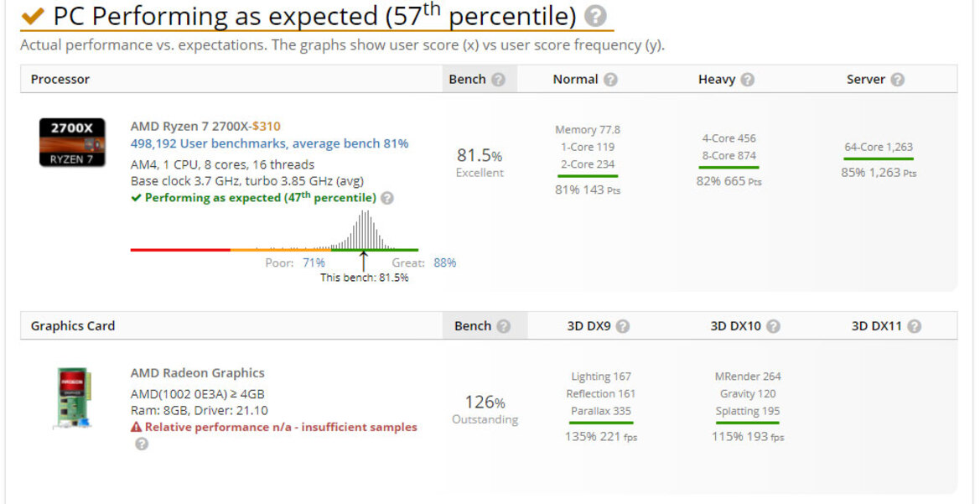Click the Normal column help icon
The image size is (980, 504).
pyautogui.click(x=610, y=80)
